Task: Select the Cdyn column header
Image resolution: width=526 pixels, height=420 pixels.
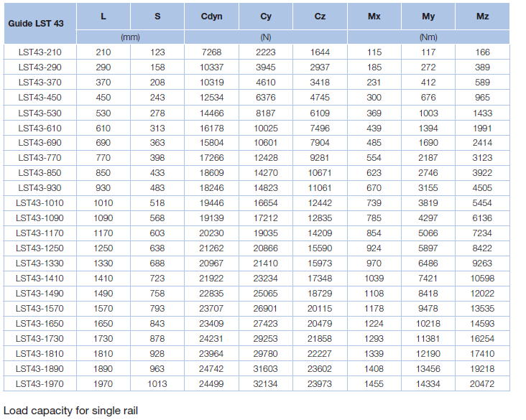Action: [211, 16]
